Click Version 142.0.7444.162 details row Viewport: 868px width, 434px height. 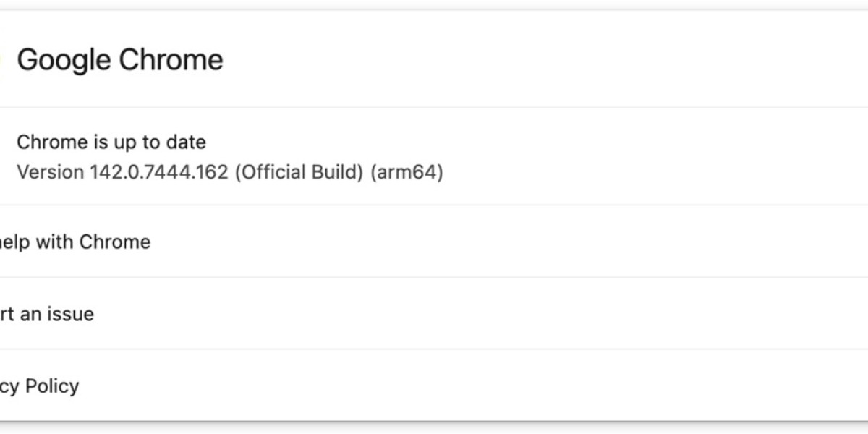click(x=231, y=172)
